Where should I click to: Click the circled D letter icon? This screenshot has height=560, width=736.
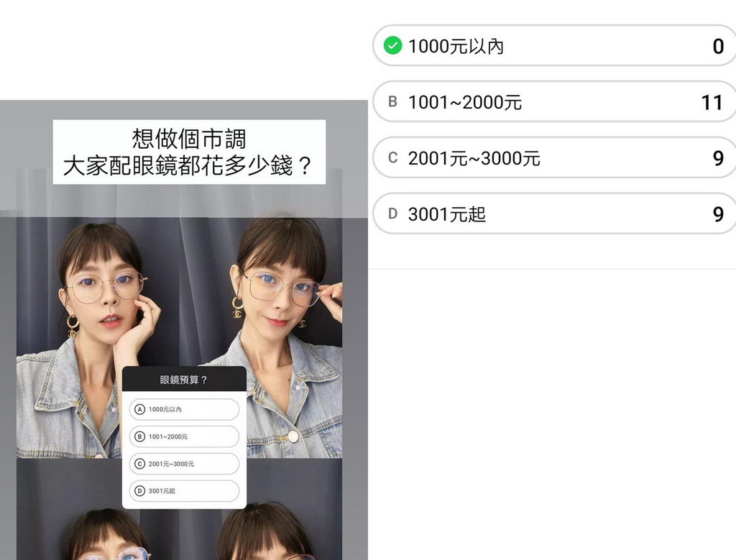pyautogui.click(x=140, y=491)
